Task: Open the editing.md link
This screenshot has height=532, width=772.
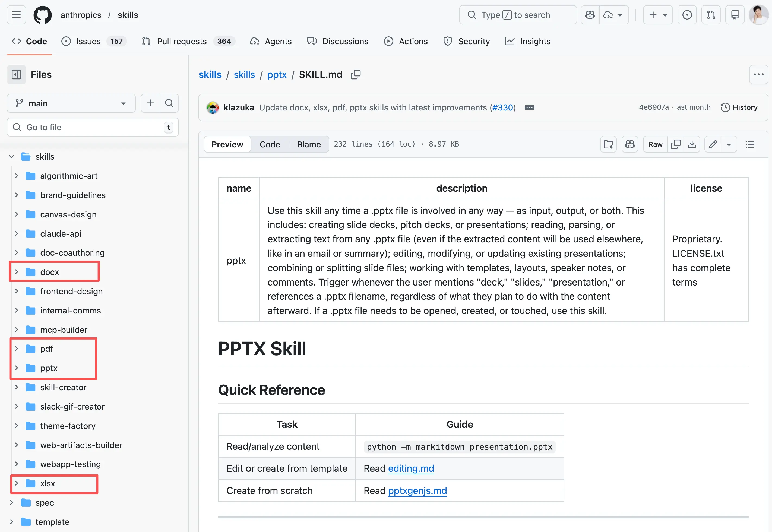Action: (x=411, y=468)
